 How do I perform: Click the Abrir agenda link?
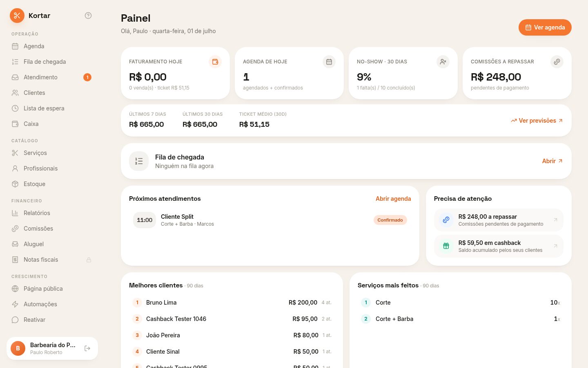393,199
